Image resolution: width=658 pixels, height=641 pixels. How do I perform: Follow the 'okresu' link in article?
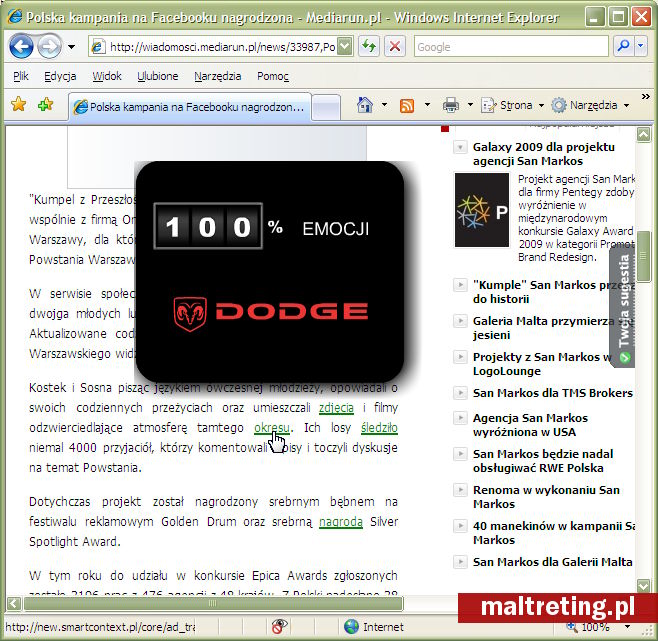[x=272, y=428]
